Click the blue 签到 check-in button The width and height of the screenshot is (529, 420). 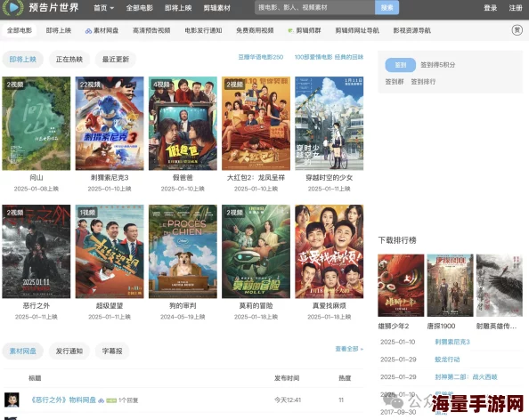click(400, 65)
